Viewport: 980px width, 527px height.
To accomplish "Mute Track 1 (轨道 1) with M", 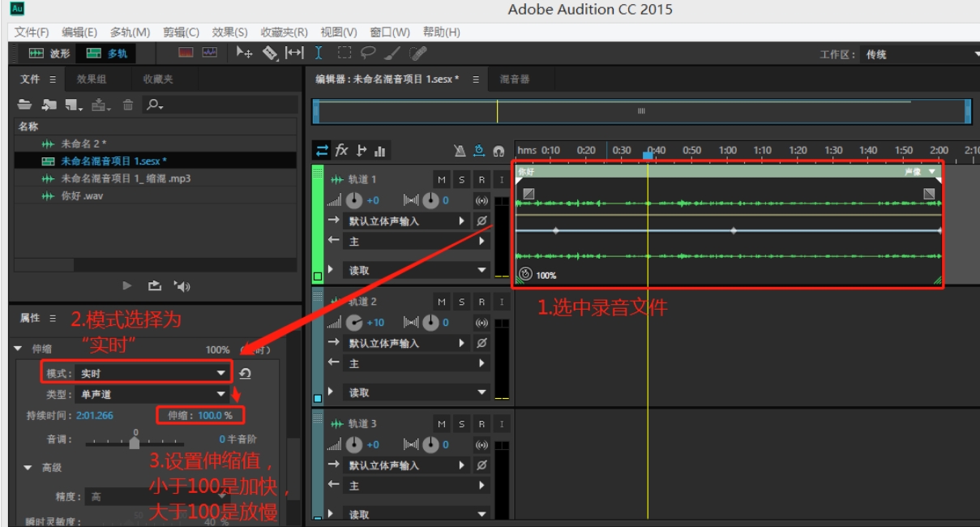I will (x=442, y=179).
